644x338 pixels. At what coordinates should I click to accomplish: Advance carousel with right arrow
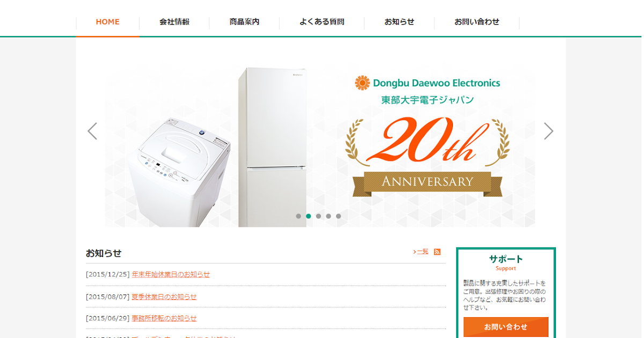(548, 131)
